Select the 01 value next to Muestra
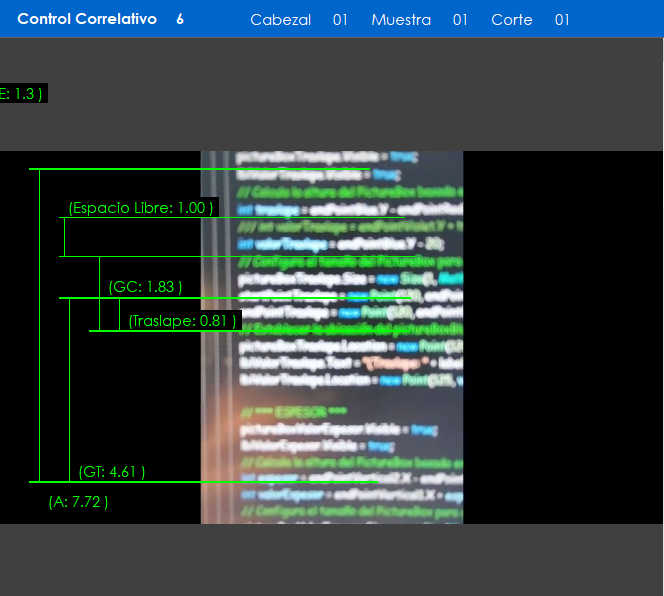This screenshot has width=664, height=596. coord(460,20)
